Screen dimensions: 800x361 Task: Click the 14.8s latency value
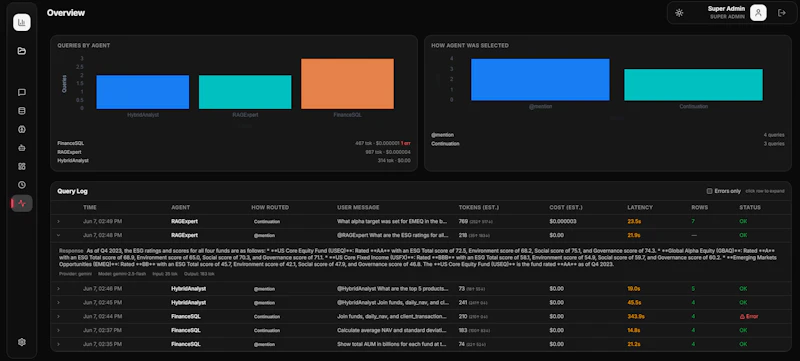[x=634, y=330]
